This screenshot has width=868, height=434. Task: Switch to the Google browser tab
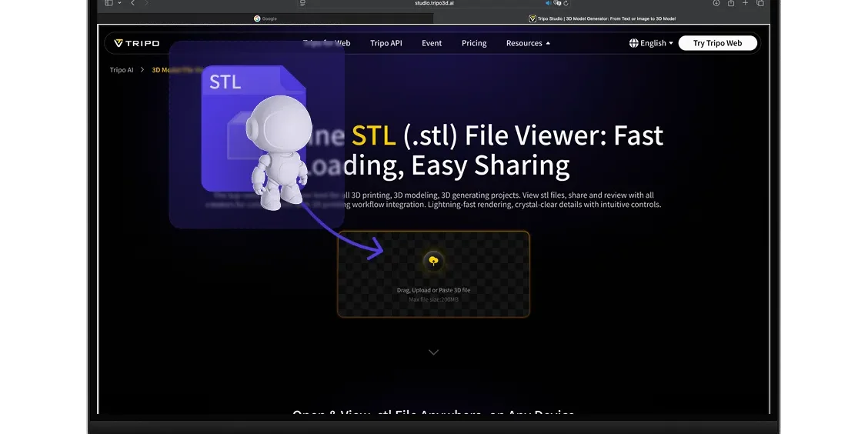pos(265,18)
